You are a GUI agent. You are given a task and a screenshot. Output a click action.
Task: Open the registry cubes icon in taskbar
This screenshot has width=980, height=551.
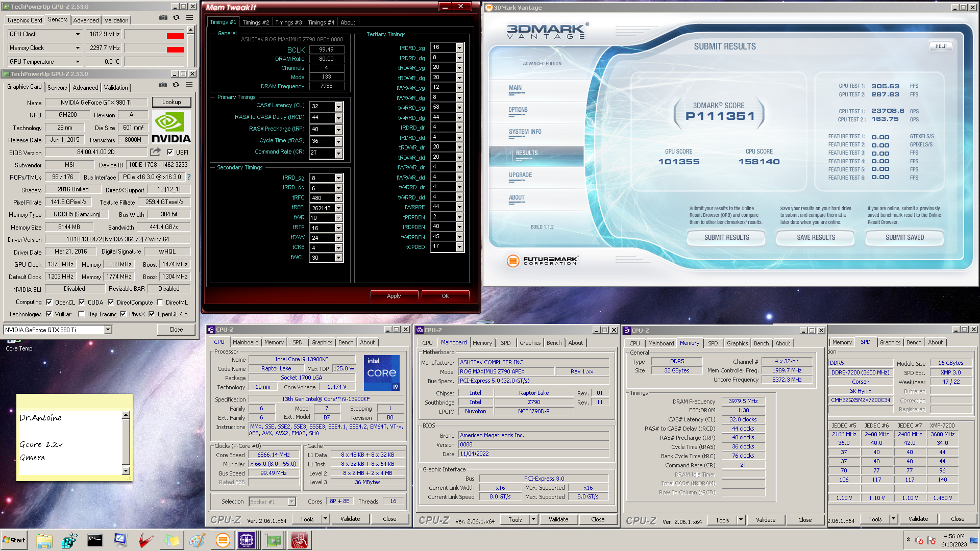coord(69,540)
